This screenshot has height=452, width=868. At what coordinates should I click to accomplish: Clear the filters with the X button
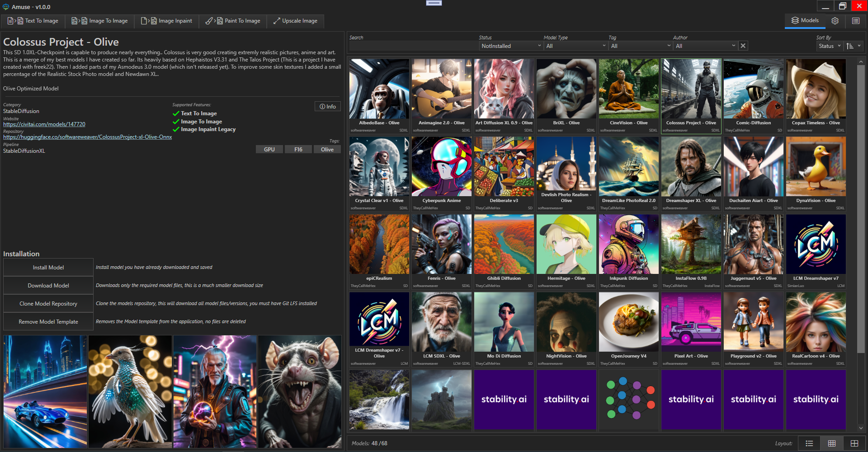pyautogui.click(x=743, y=46)
